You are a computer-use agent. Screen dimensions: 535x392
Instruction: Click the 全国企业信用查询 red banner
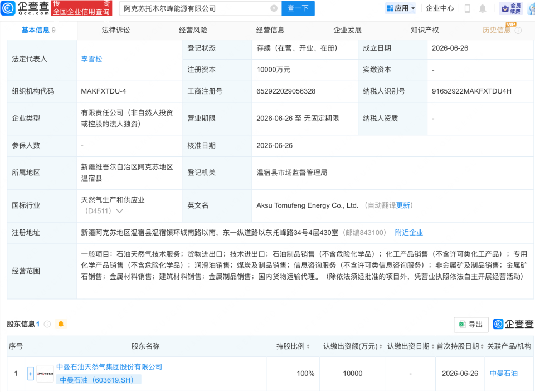click(81, 8)
